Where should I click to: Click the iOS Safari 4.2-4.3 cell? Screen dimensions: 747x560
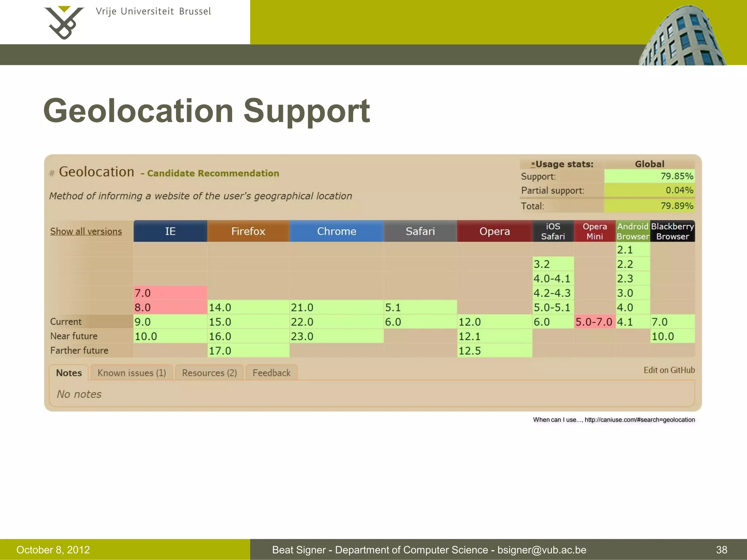click(x=553, y=293)
